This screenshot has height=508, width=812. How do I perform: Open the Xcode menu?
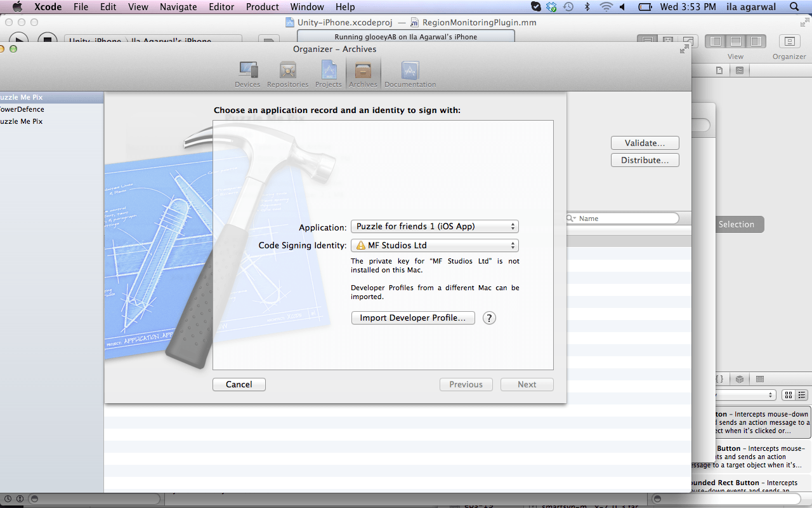coord(48,7)
